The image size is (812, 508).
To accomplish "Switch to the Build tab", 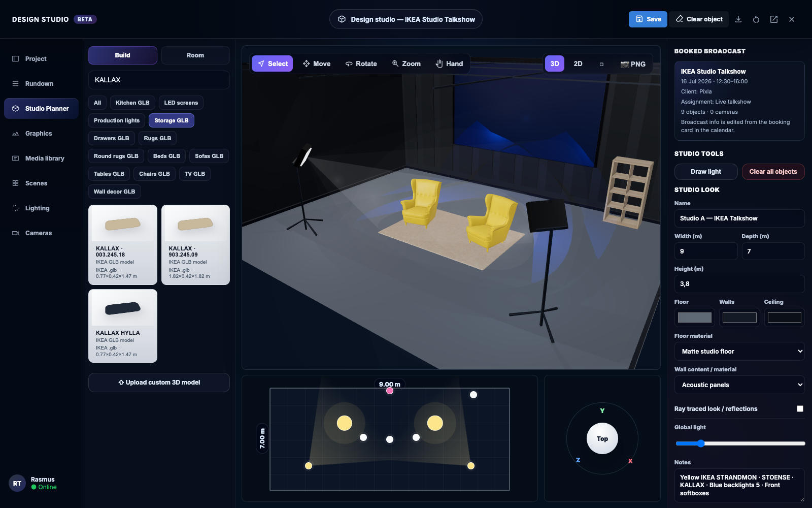I will tap(122, 55).
